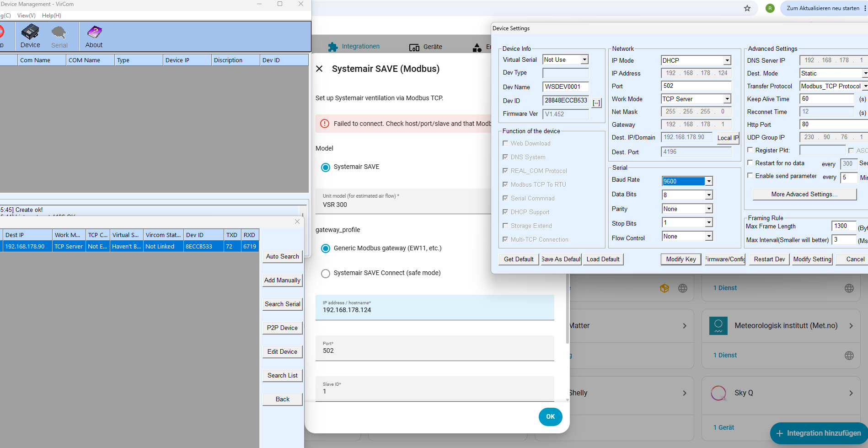
Task: Toggle Enable send parameter checkbox
Action: 750,175
